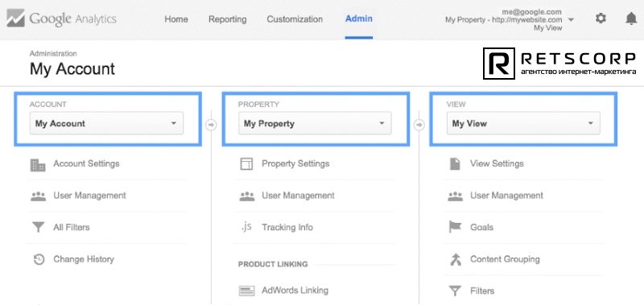644x305 pixels.
Task: Select the Admin tab
Action: [359, 19]
